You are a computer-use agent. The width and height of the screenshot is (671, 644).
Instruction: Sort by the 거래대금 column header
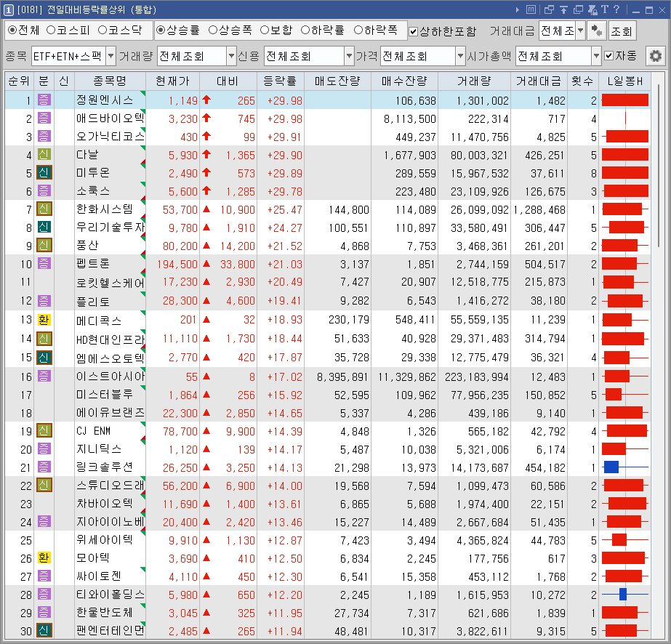pos(539,81)
